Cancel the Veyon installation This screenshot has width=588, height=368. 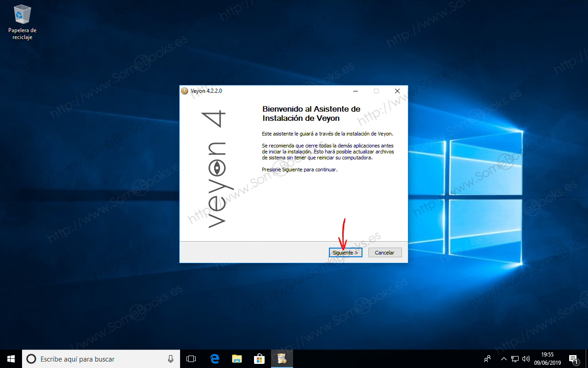[x=385, y=252]
